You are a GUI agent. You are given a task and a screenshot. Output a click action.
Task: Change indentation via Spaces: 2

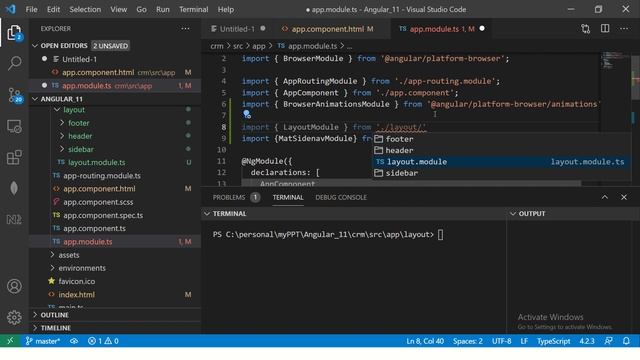point(468,341)
